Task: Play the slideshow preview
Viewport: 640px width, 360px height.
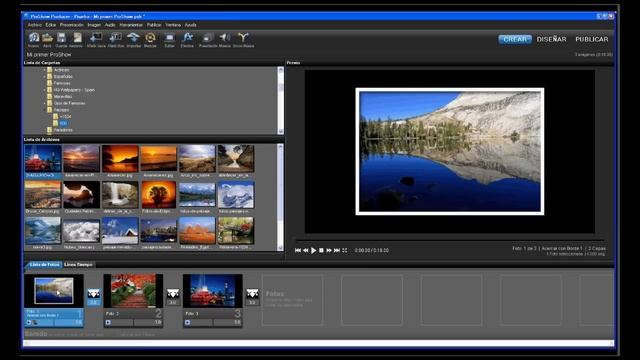Action: 313,250
